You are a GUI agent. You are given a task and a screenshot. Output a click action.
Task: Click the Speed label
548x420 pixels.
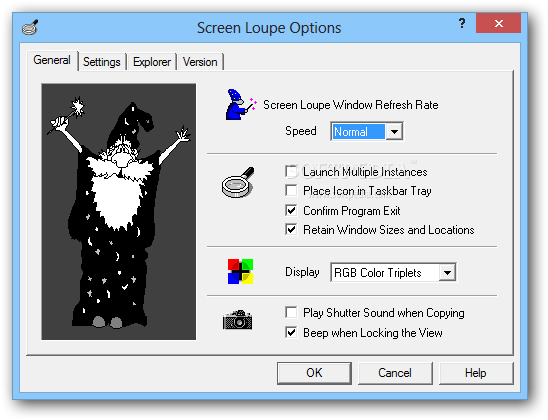301,131
